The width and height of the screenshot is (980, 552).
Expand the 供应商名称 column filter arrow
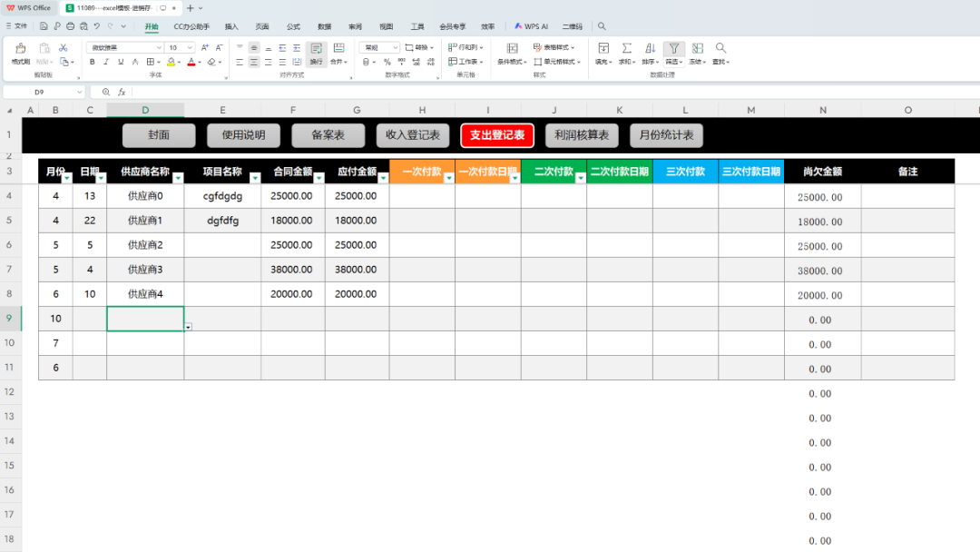coord(178,178)
